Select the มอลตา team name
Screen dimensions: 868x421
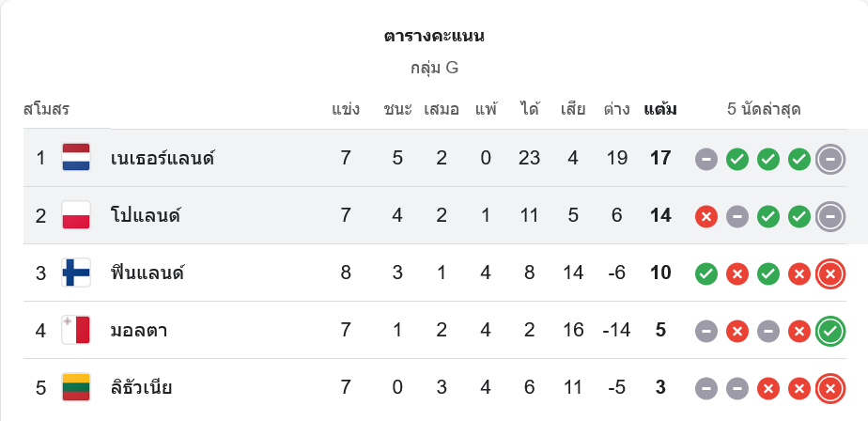(x=138, y=331)
